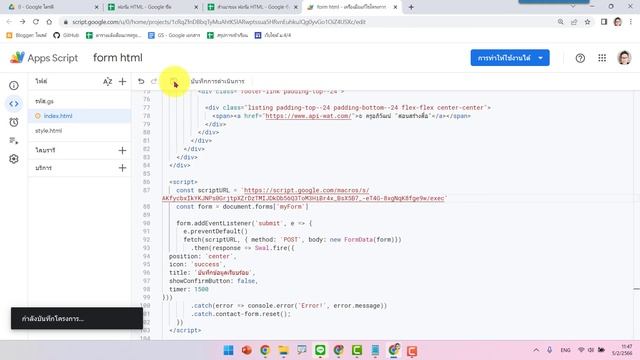Open Project Settings gear icon
The height and width of the screenshot is (360, 640).
click(x=14, y=159)
